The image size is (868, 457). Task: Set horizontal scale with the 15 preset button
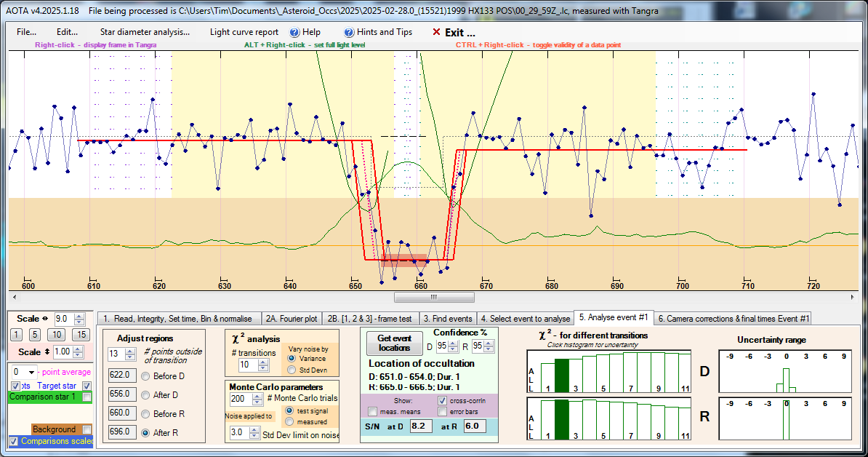tap(81, 335)
